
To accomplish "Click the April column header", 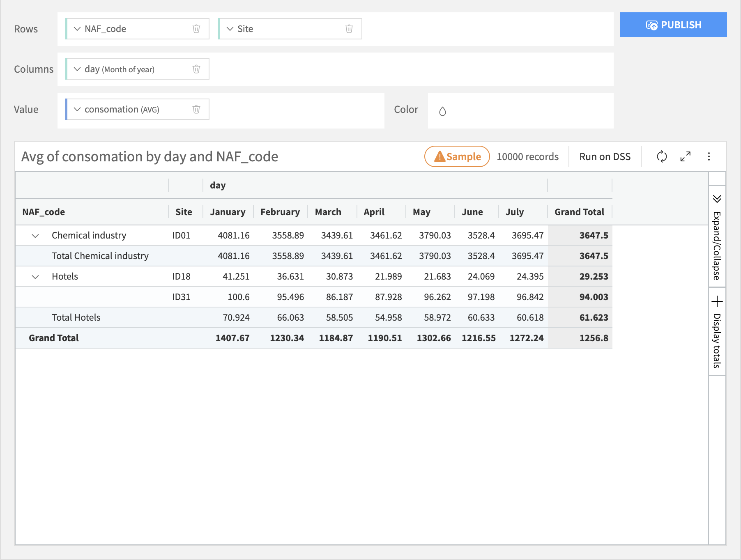I will 374,212.
